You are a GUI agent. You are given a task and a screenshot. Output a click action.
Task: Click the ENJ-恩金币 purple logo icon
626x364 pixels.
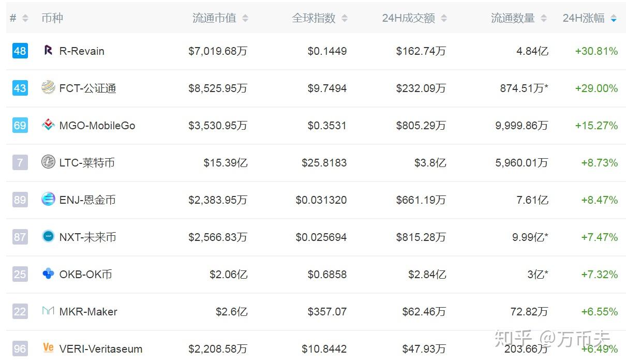point(48,199)
